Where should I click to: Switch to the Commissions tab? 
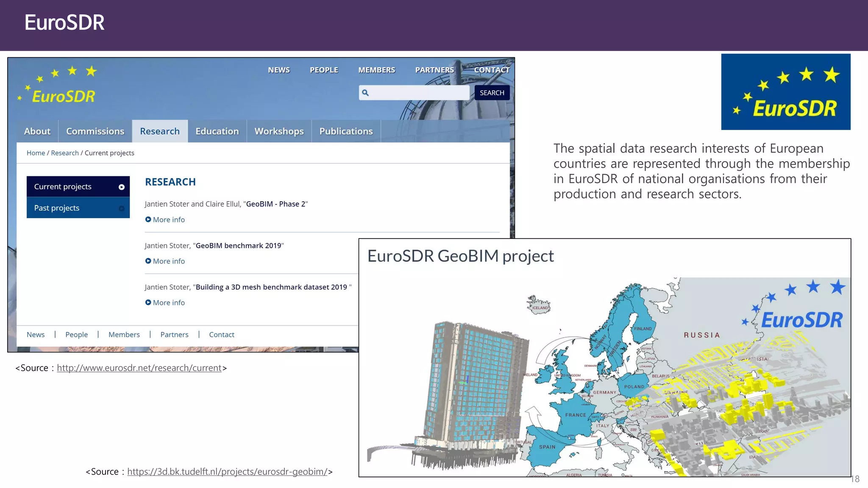(95, 131)
